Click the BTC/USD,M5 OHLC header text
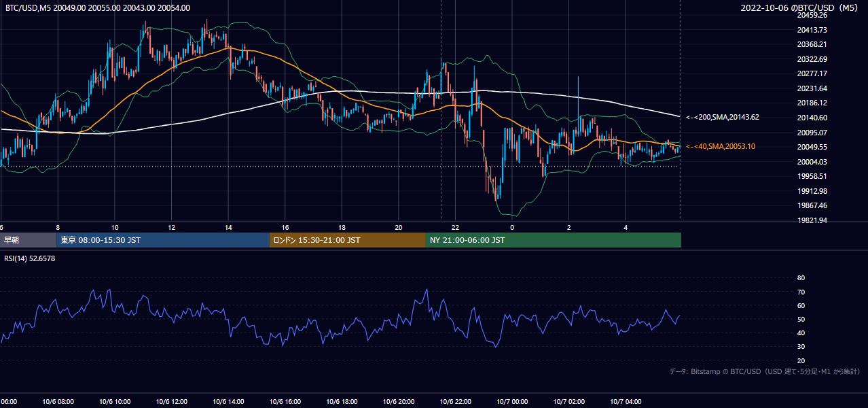 98,7
